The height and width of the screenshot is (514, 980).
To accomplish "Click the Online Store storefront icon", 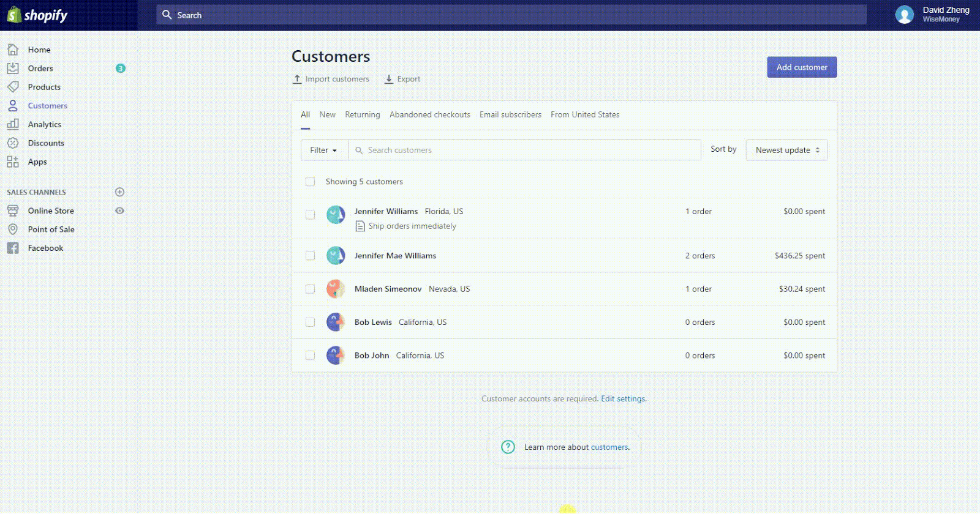I will click(13, 210).
